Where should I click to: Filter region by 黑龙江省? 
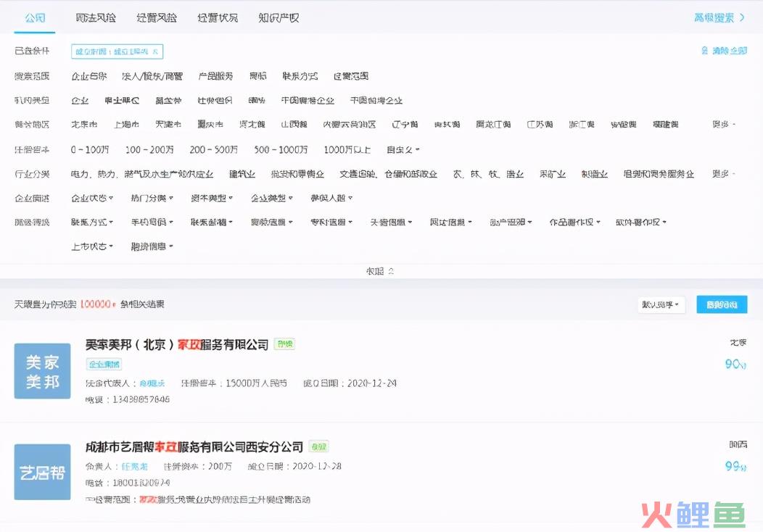[493, 125]
